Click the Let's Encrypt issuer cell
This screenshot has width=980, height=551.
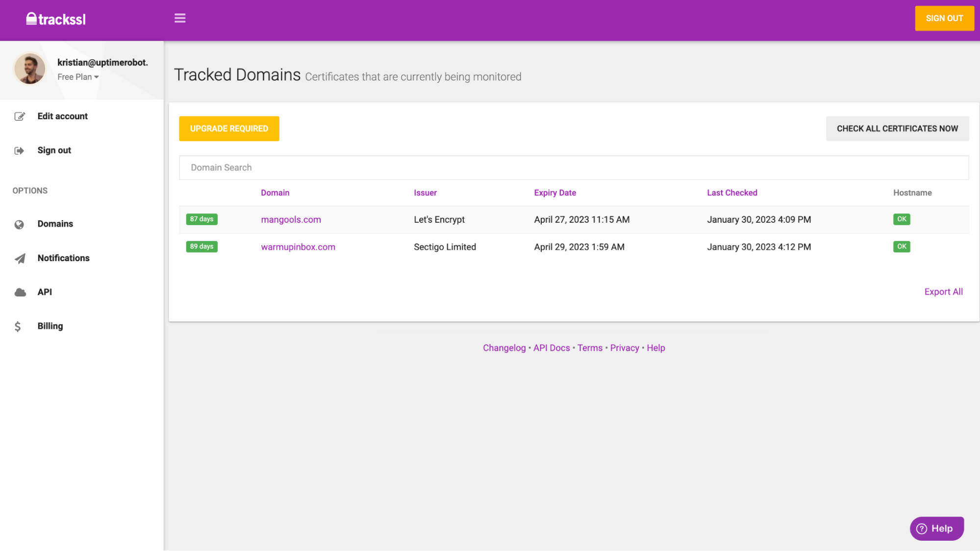(x=439, y=220)
